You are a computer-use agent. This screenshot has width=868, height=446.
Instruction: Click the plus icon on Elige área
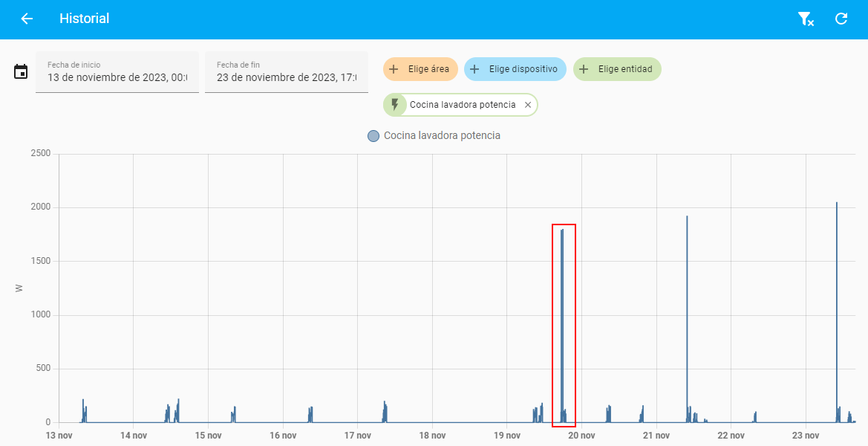click(x=394, y=69)
